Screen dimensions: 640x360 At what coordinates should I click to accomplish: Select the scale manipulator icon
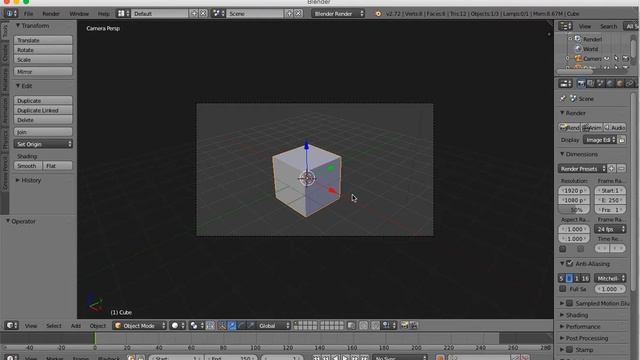click(x=251, y=325)
